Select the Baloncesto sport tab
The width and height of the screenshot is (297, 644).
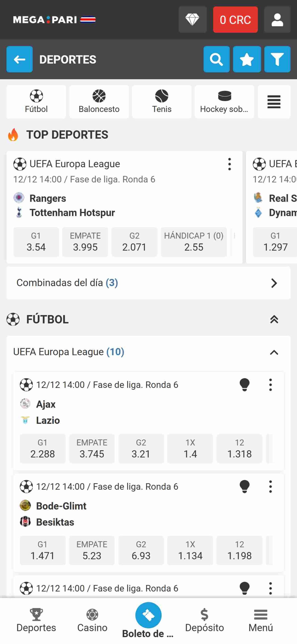(x=99, y=102)
